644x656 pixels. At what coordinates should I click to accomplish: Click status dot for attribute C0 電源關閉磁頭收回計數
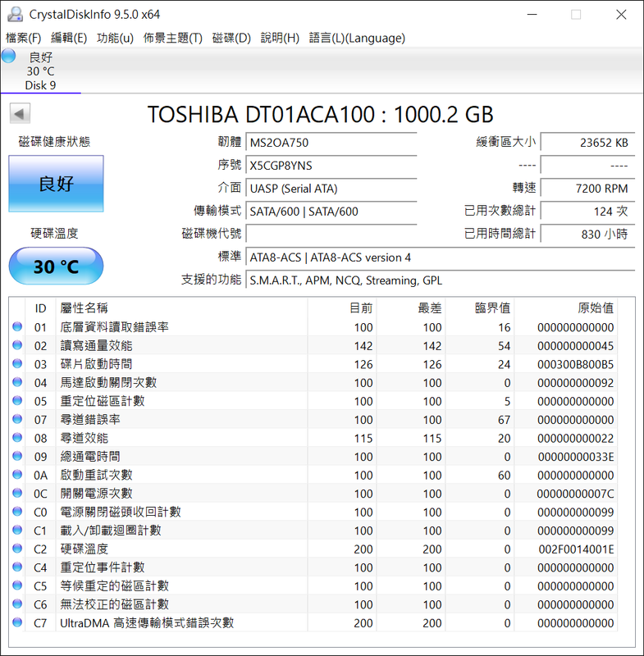17,511
